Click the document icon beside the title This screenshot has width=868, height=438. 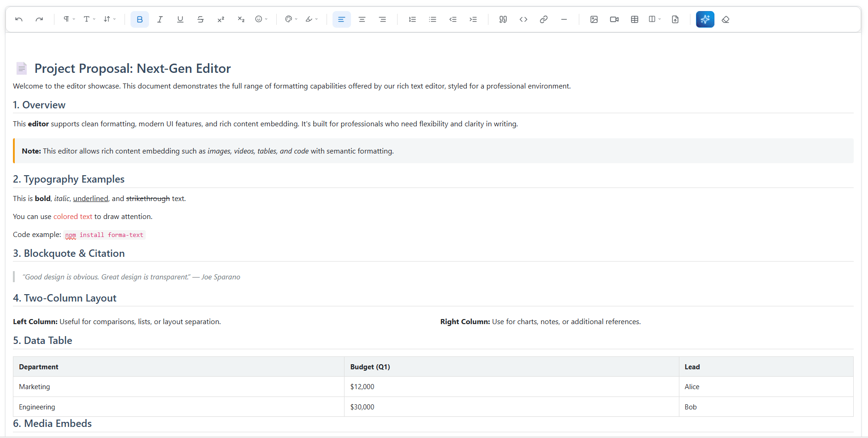coord(21,68)
